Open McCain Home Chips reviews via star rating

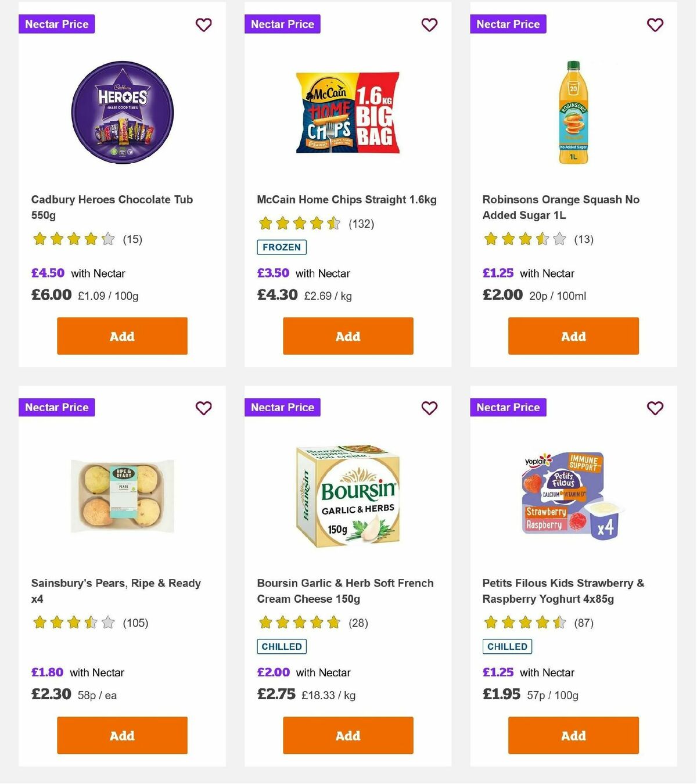pyautogui.click(x=300, y=223)
